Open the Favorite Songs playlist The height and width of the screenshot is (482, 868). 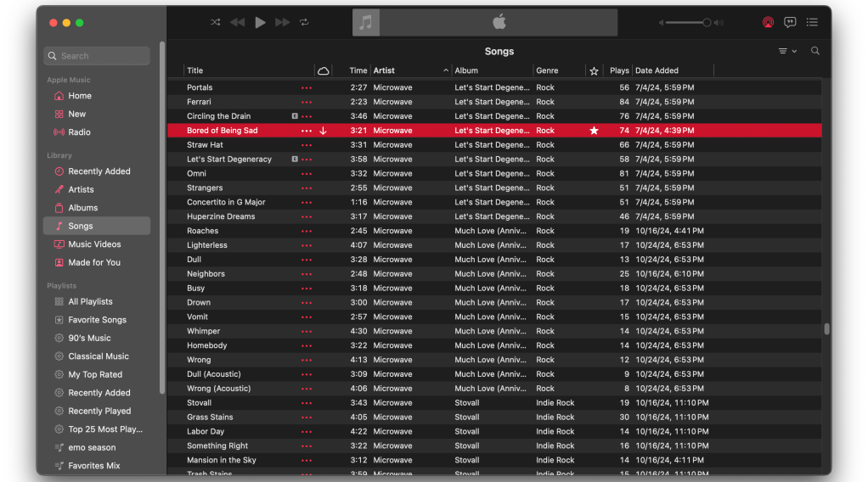pyautogui.click(x=97, y=320)
